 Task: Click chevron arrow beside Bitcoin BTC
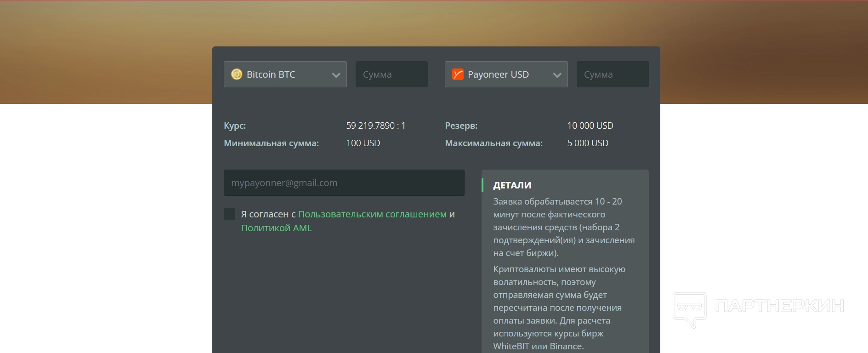tap(336, 75)
